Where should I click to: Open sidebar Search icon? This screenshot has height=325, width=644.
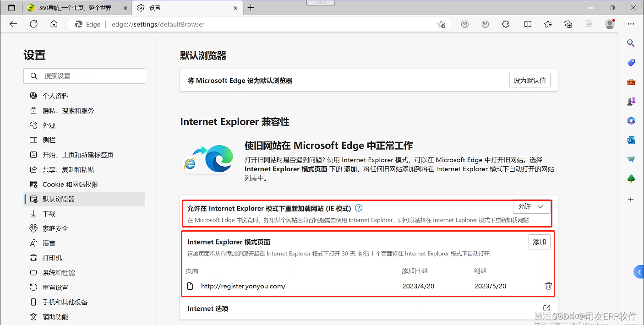tap(631, 43)
